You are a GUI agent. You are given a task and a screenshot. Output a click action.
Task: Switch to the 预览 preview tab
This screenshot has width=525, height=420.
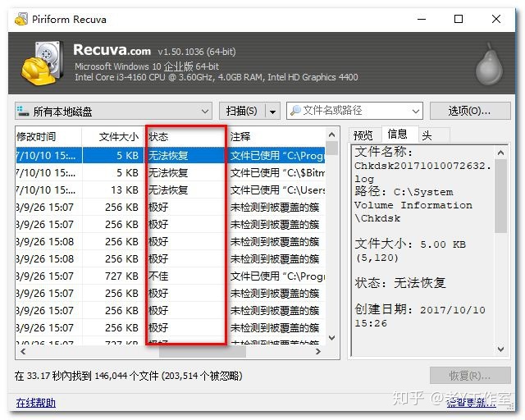click(x=363, y=135)
